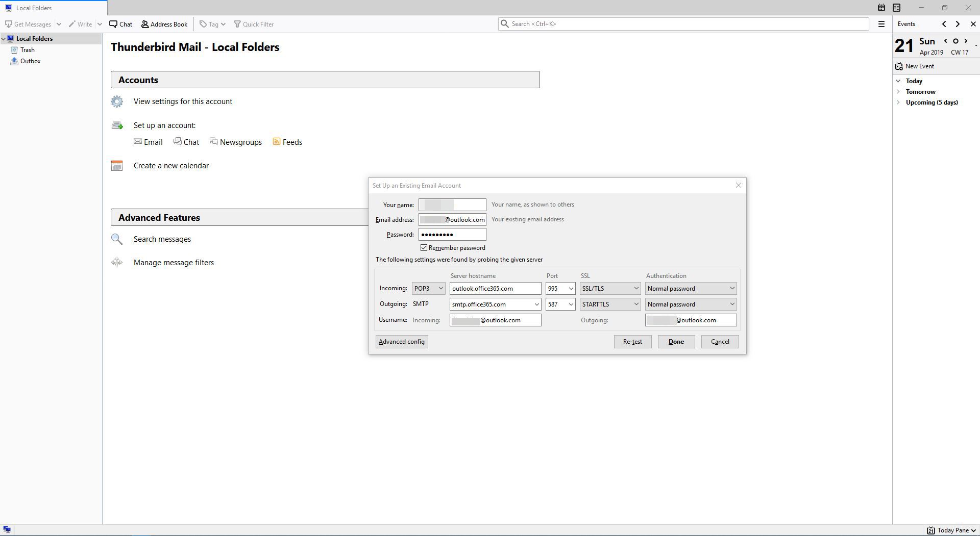Click the mini-calendar next day arrow
Screen dimensions: 980x536
tap(966, 41)
